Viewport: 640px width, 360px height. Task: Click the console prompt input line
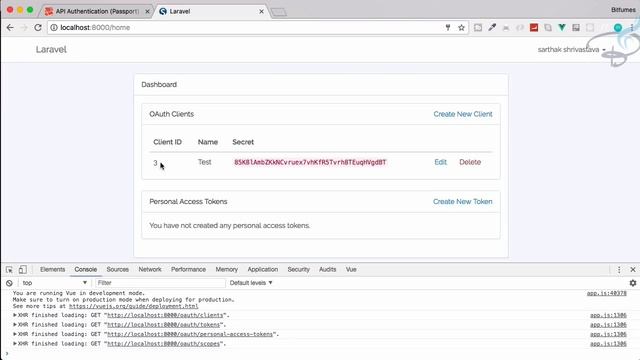(320, 354)
